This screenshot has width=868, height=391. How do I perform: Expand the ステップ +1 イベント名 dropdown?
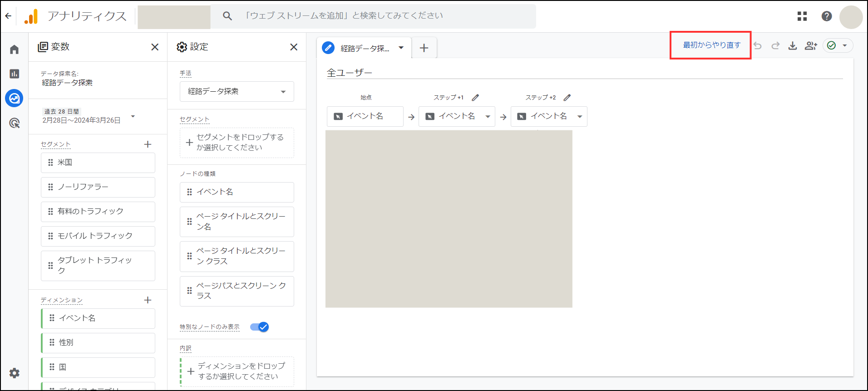(x=488, y=117)
